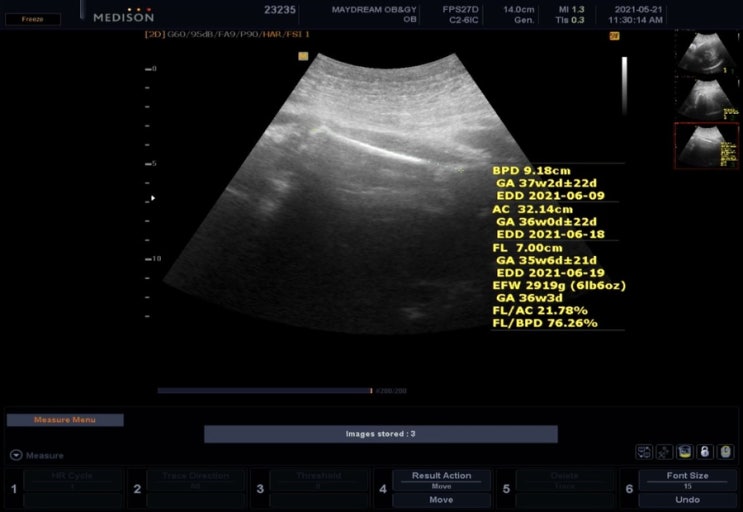The image size is (743, 512).
Task: Click the EFW 2919g (6lb6oz) result
Action: click(x=559, y=286)
